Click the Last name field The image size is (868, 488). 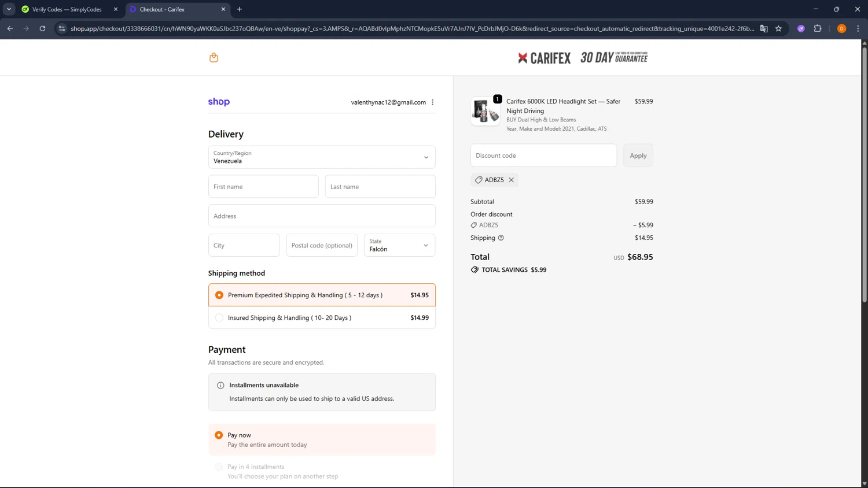pyautogui.click(x=380, y=187)
